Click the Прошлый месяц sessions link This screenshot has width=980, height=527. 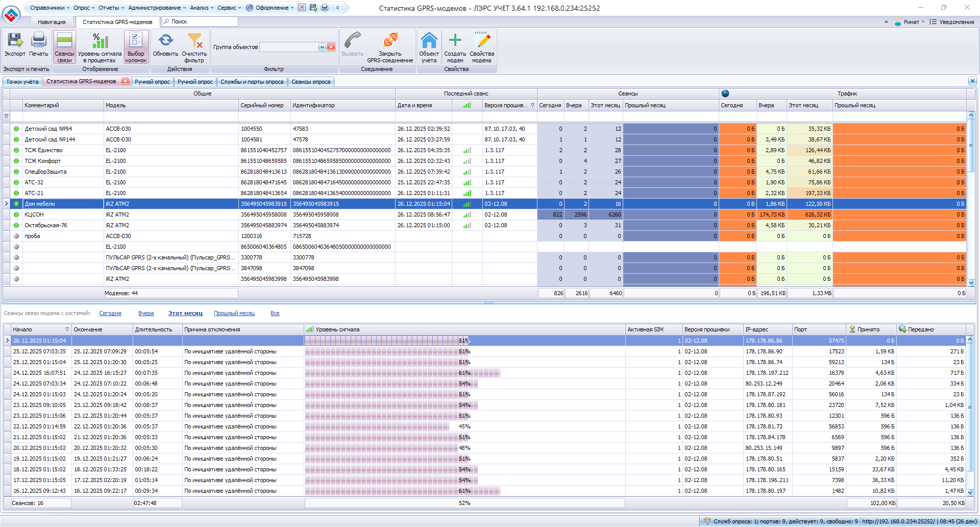click(234, 314)
